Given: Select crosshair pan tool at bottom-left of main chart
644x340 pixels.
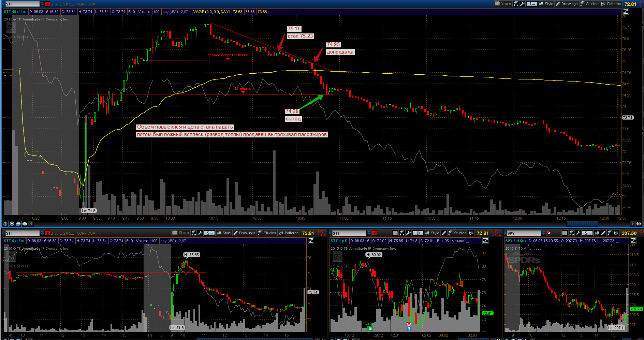Looking at the screenshot, I should tap(5, 224).
